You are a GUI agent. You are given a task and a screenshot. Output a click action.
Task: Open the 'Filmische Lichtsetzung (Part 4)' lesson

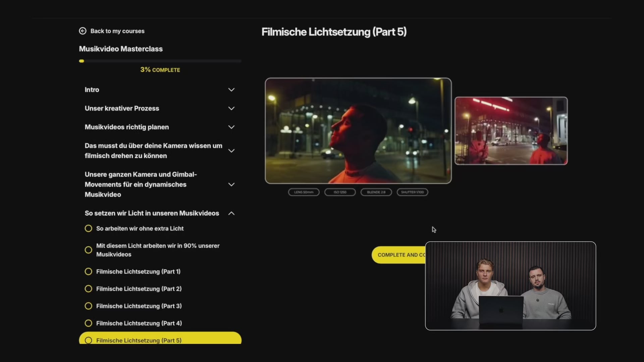(139, 323)
